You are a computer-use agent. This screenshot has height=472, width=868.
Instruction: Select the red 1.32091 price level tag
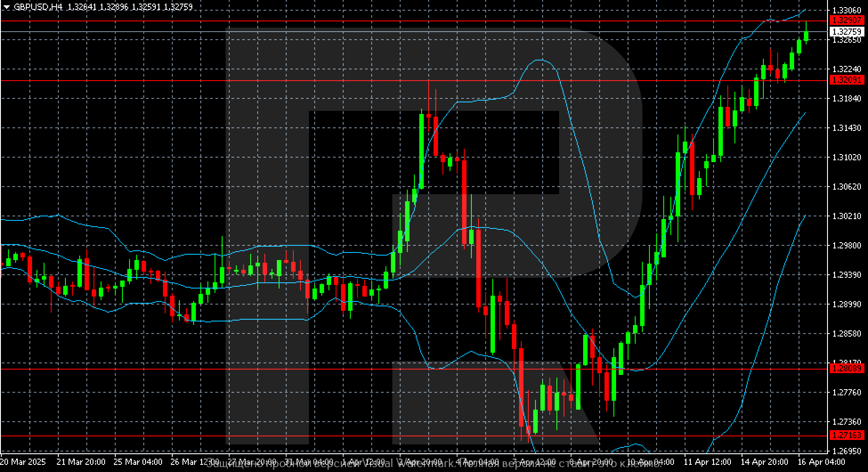click(847, 80)
